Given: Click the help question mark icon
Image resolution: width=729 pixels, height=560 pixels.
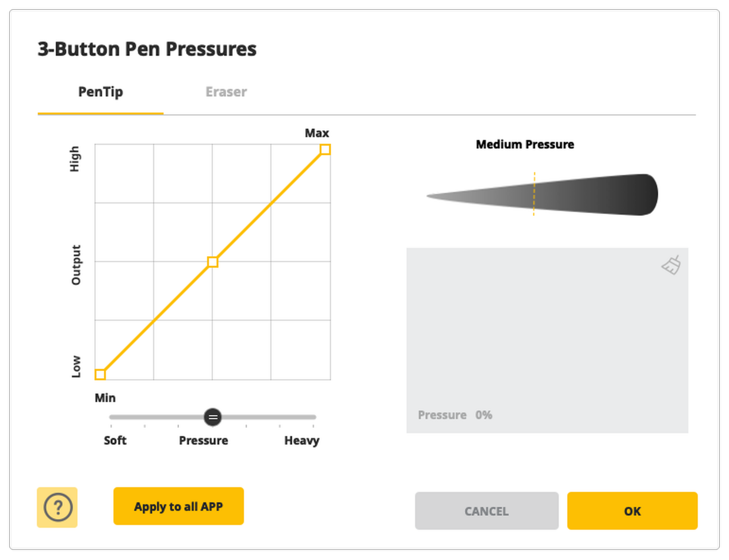Looking at the screenshot, I should 58,508.
